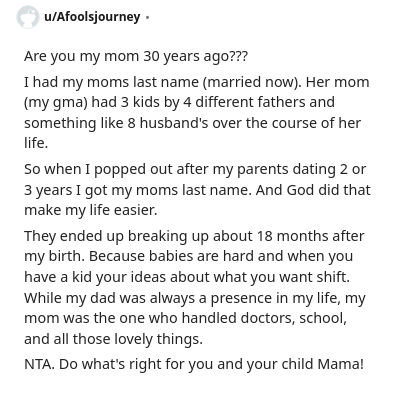This screenshot has width=400, height=400.
Task: Click the 'While my dad was always' text
Action: (109, 298)
